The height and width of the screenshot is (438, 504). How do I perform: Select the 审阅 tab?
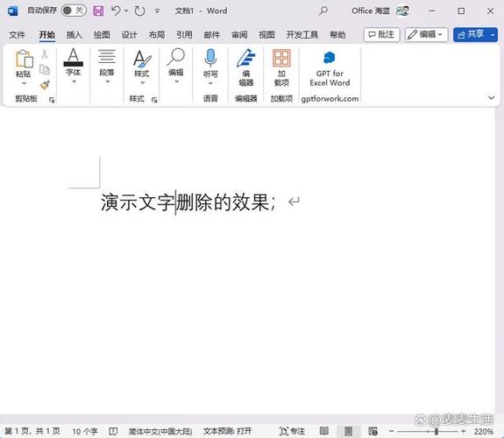pyautogui.click(x=239, y=35)
